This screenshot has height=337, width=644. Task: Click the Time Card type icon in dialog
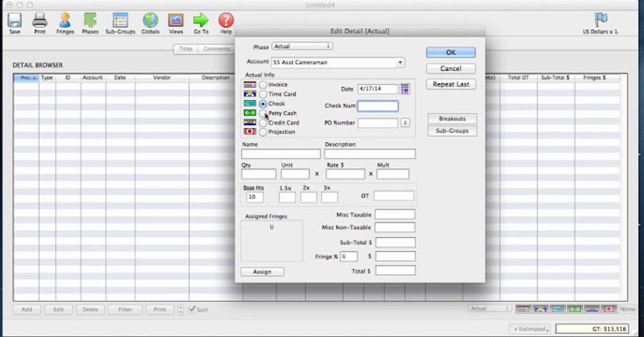coord(250,94)
